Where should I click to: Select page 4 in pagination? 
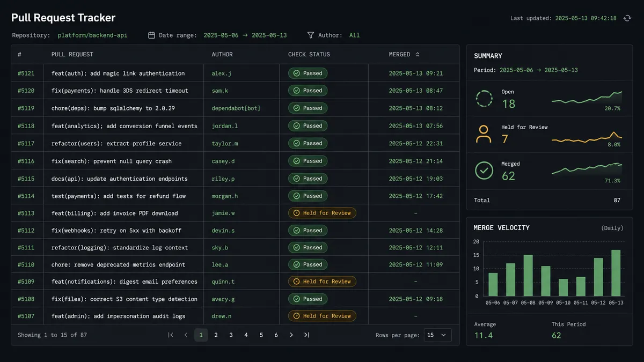(246, 335)
